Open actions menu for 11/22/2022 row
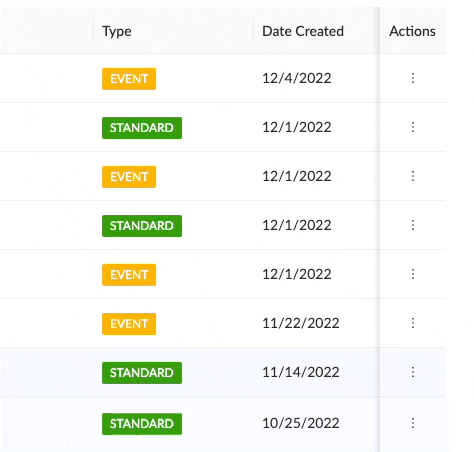The image size is (474, 452). [x=413, y=323]
